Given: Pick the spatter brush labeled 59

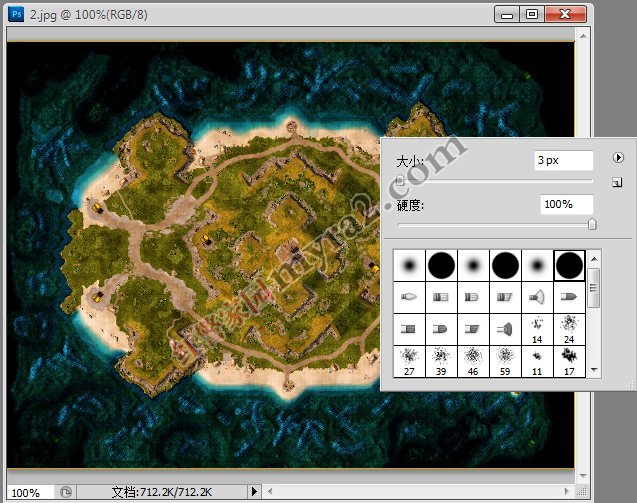Looking at the screenshot, I should tap(505, 362).
